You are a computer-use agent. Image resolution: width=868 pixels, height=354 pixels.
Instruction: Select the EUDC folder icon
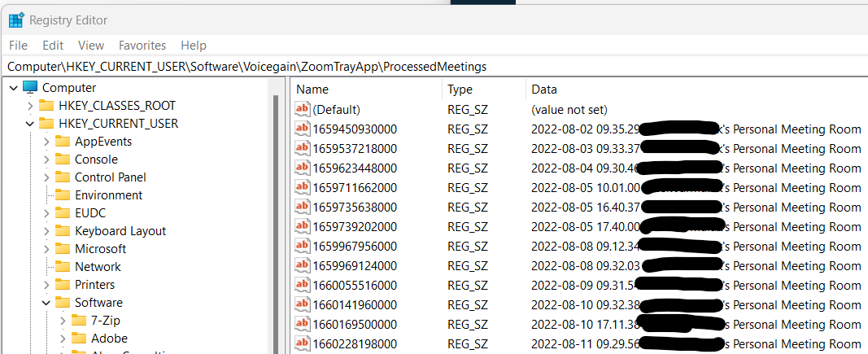click(63, 212)
